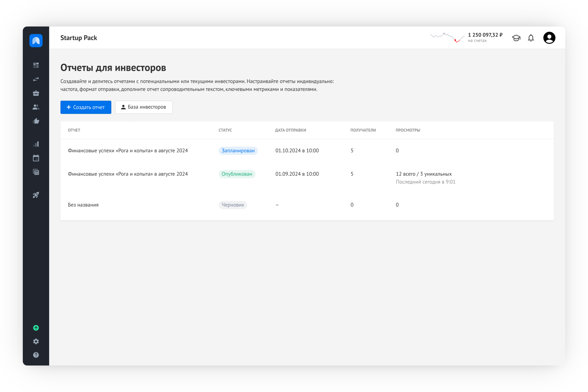This screenshot has height=392, width=588.
Task: Open the Без названия draft report
Action: pos(307,205)
